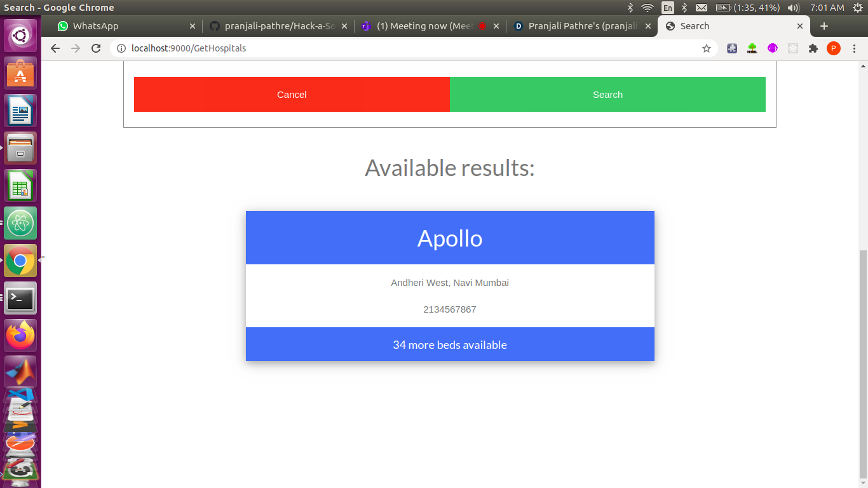The image size is (868, 488).
Task: Click the Apollo hospital card header
Action: coord(450,238)
